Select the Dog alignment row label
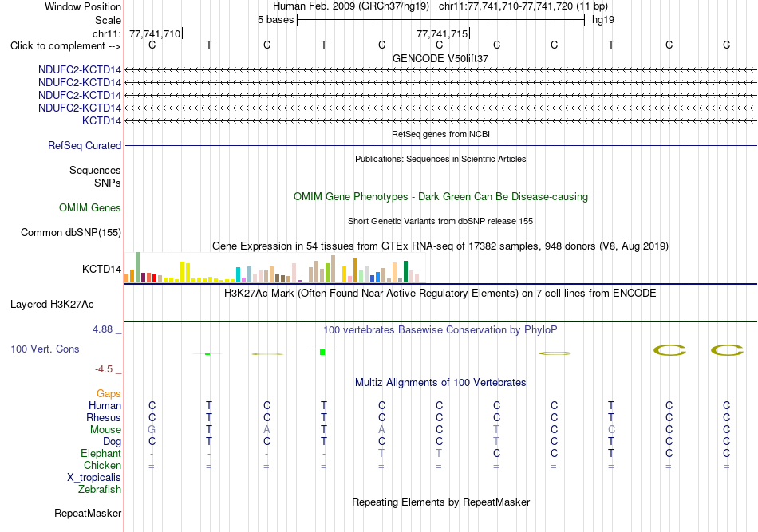Image resolution: width=758 pixels, height=532 pixels. point(113,442)
